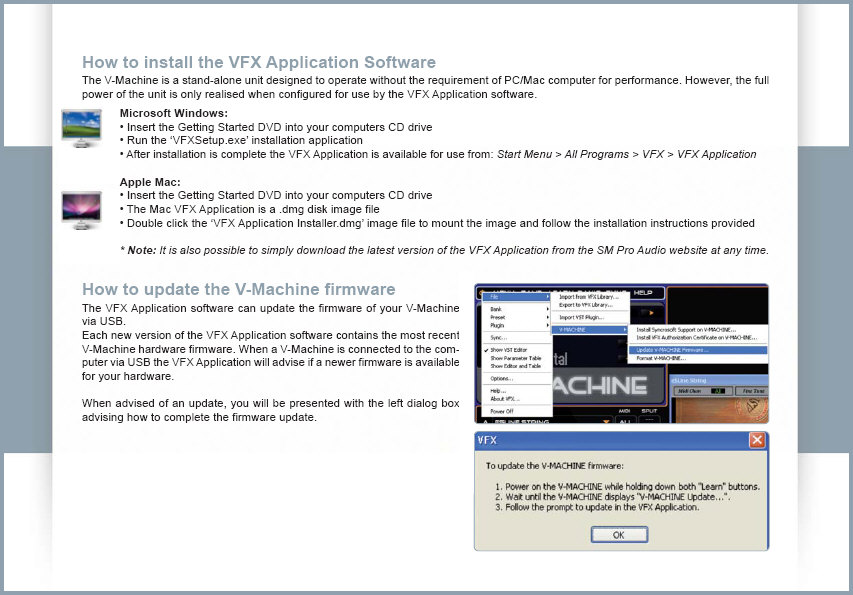Click the Fine Tune control
The width and height of the screenshot is (853, 595).
pos(752,391)
